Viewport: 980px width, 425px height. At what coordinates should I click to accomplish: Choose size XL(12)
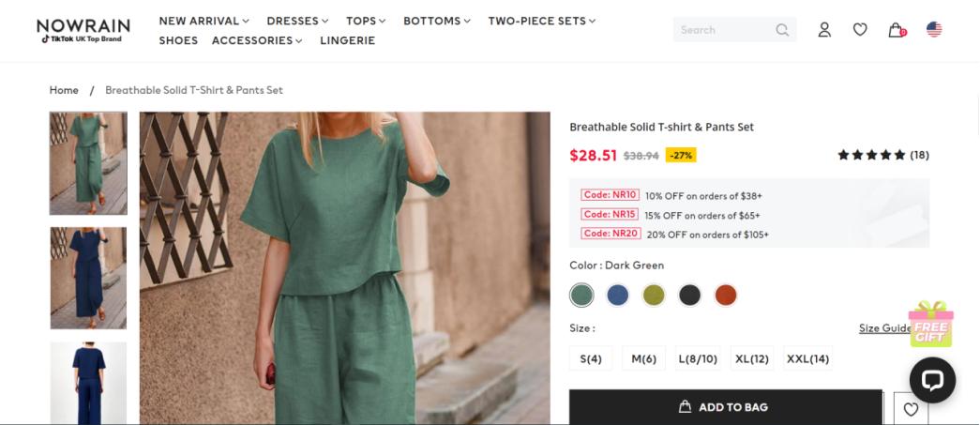point(752,358)
